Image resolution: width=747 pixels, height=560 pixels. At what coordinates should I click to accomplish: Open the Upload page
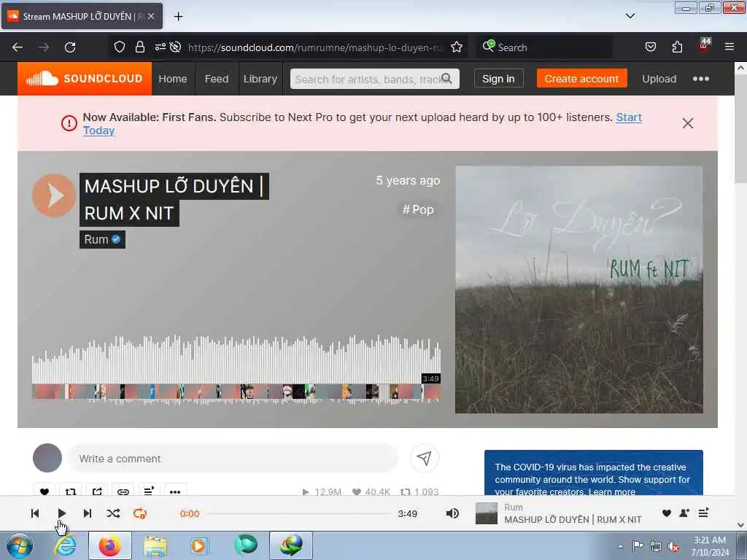point(659,79)
